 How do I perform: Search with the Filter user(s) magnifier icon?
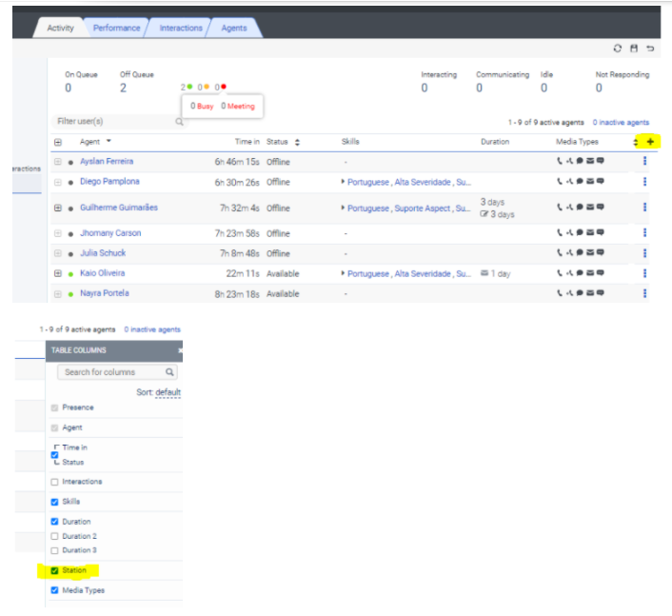pos(179,122)
